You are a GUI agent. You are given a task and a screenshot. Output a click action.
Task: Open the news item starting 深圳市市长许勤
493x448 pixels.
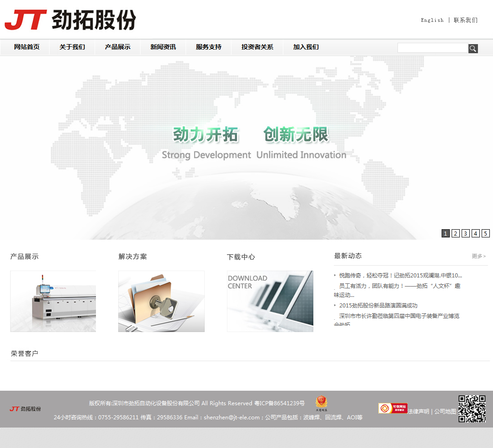click(x=397, y=319)
